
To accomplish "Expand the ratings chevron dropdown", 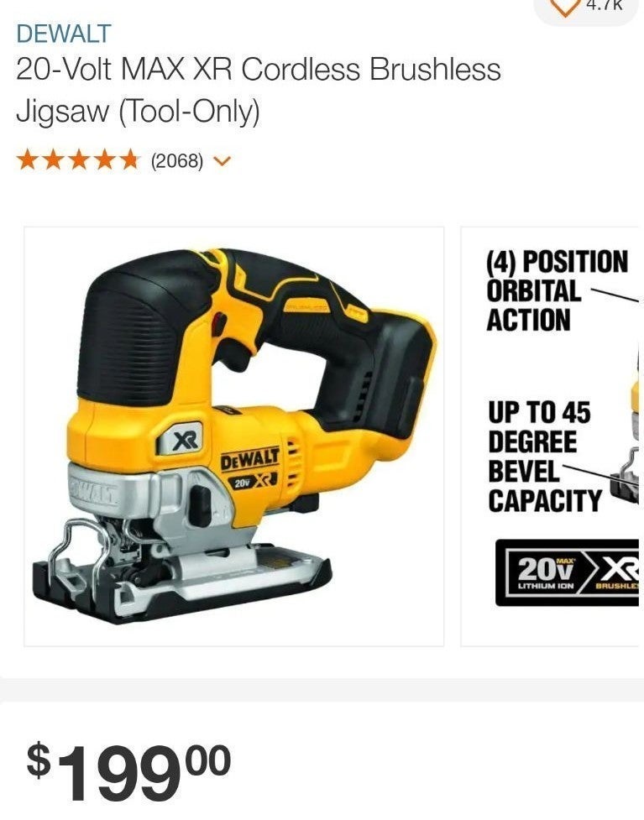I will click(223, 161).
